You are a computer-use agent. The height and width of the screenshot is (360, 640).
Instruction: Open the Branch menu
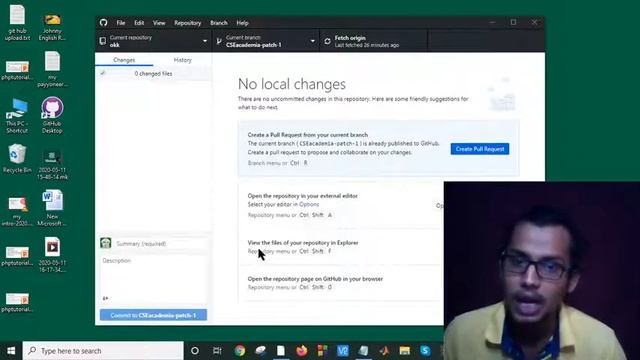[x=219, y=23]
